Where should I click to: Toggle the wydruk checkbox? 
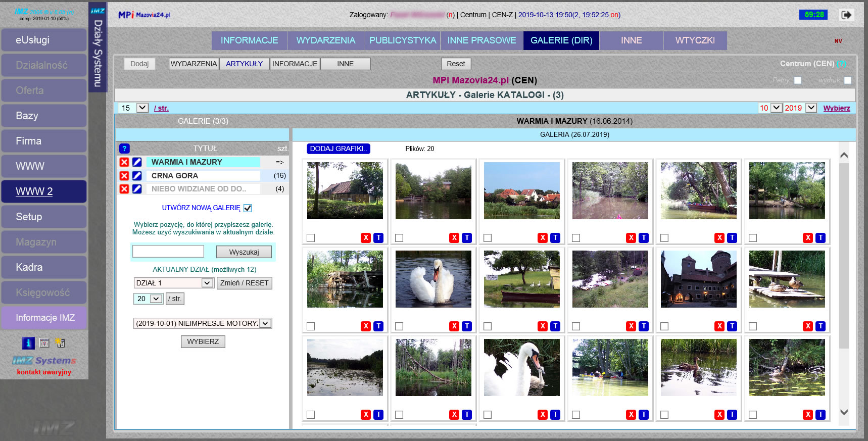(848, 80)
